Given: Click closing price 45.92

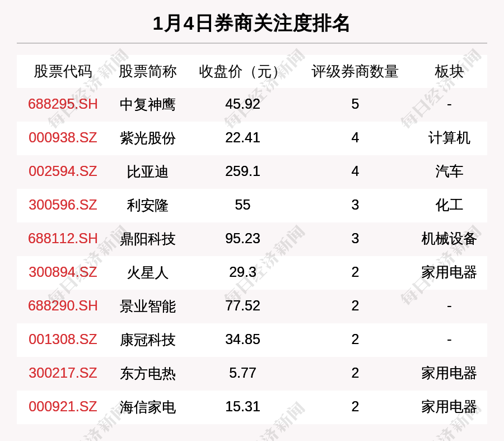Looking at the screenshot, I should [242, 104].
